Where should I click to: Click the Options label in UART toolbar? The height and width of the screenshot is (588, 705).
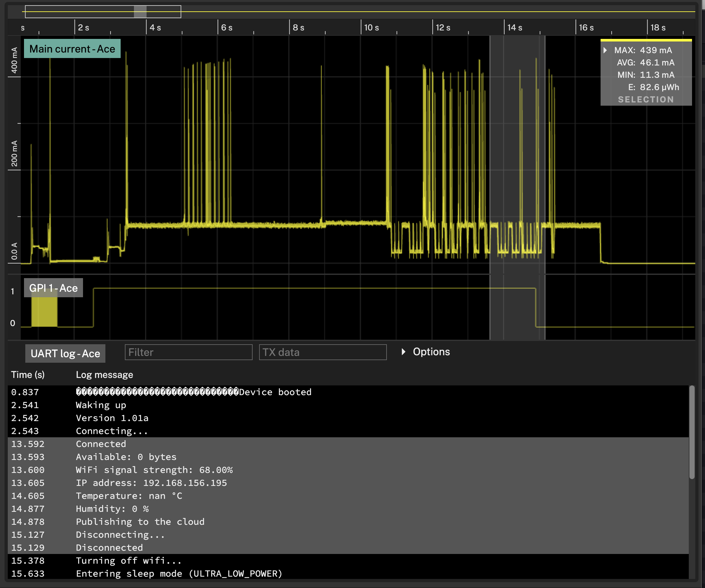pos(431,352)
